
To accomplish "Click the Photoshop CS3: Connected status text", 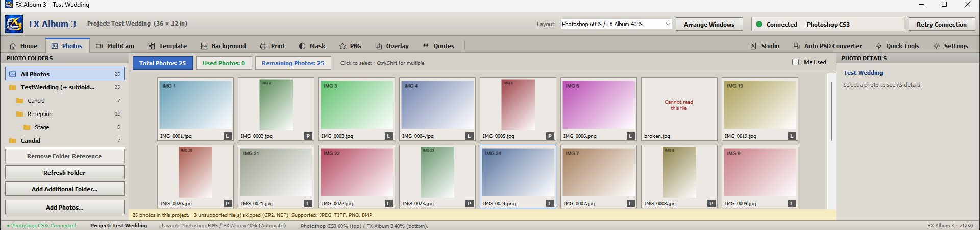I will [41, 226].
